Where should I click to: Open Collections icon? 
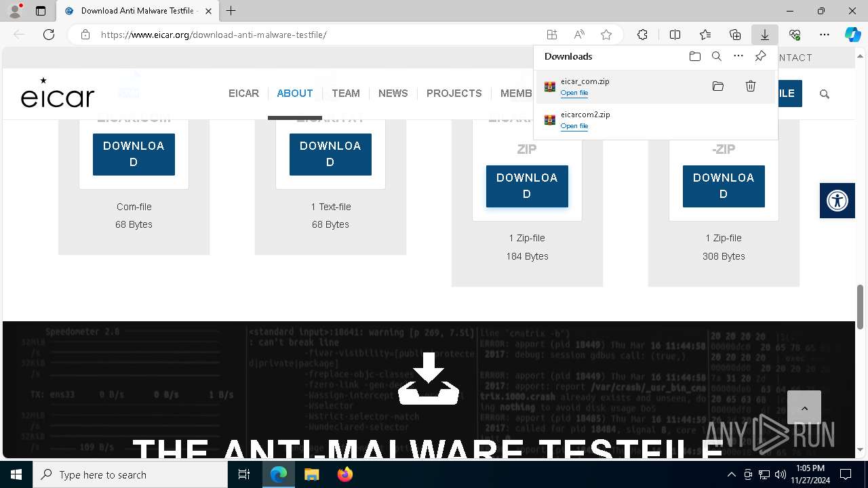(735, 35)
